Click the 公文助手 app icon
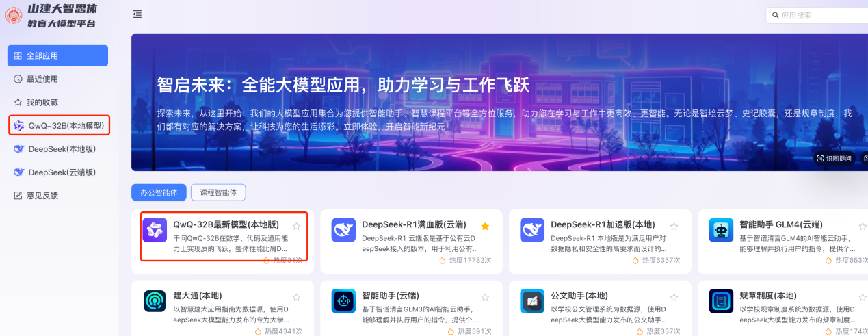The width and height of the screenshot is (868, 336). [532, 301]
